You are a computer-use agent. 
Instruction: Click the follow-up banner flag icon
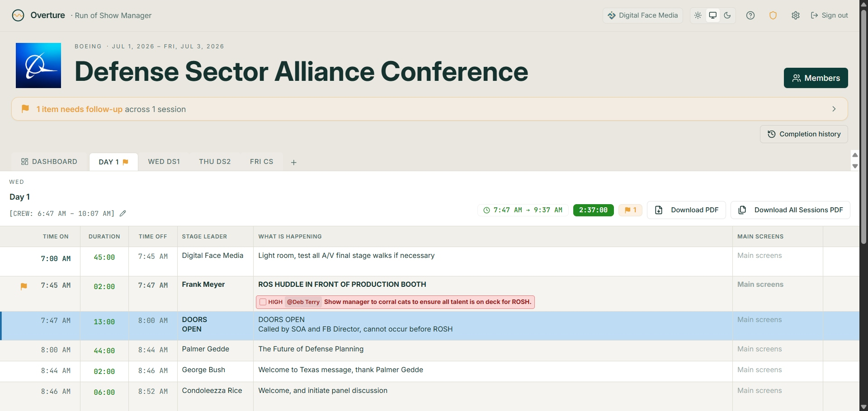[26, 109]
